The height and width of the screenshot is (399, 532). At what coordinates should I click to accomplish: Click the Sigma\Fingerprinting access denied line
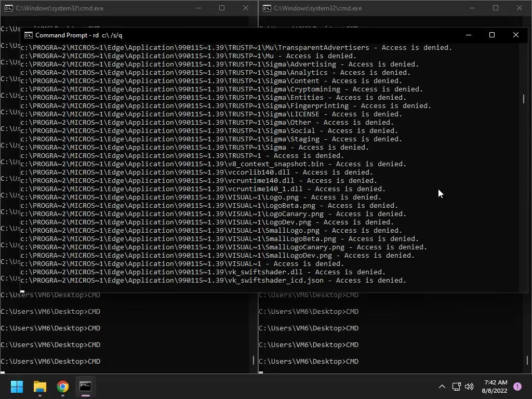click(225, 105)
